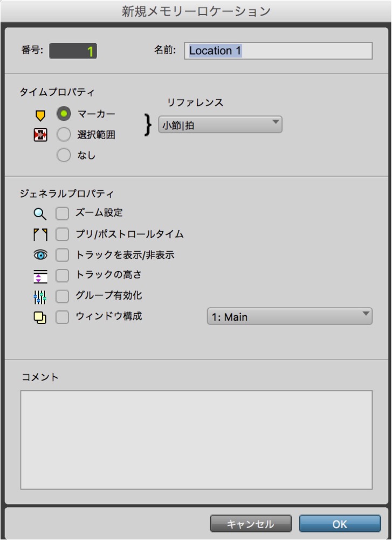392x540 pixels.
Task: Click the pre/post roll flags icon
Action: 40,234
